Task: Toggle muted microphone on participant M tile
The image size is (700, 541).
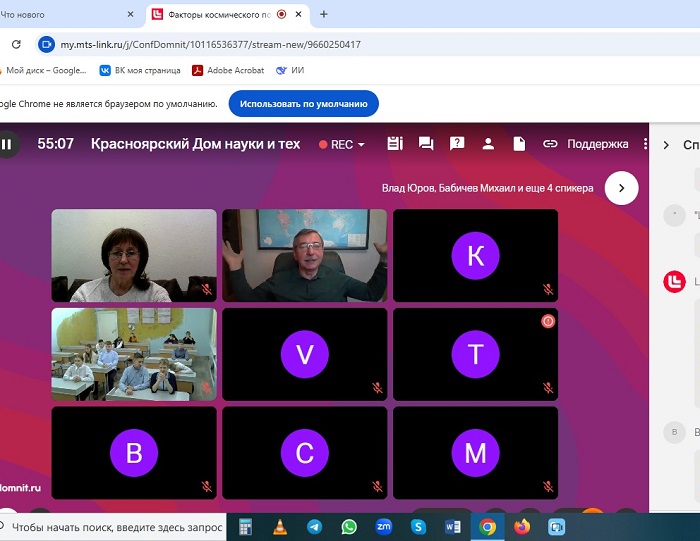Action: tap(547, 486)
